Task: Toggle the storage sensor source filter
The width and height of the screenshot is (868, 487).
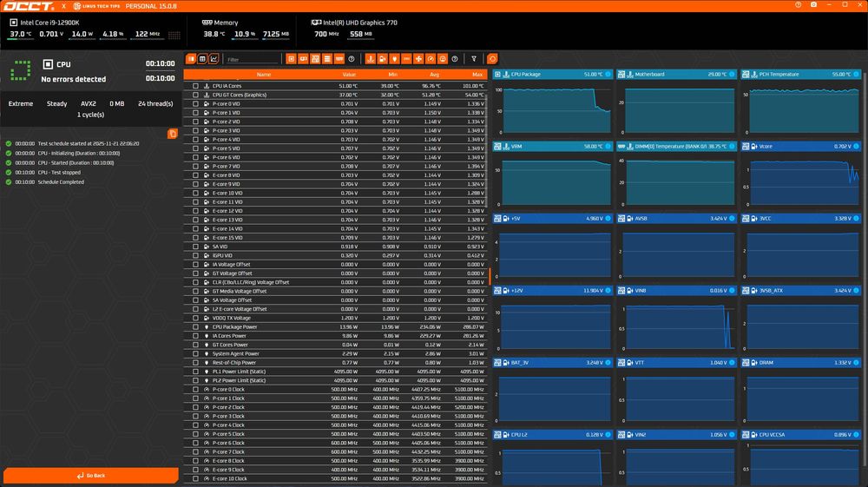Action: coord(327,59)
